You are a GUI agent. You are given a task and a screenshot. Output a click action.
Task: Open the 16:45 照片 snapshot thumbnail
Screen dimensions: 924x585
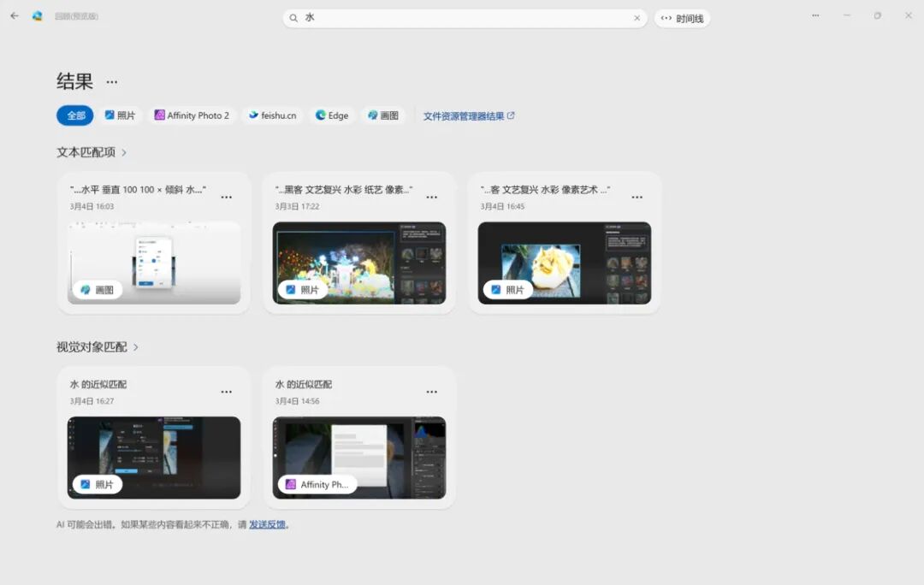click(x=565, y=263)
